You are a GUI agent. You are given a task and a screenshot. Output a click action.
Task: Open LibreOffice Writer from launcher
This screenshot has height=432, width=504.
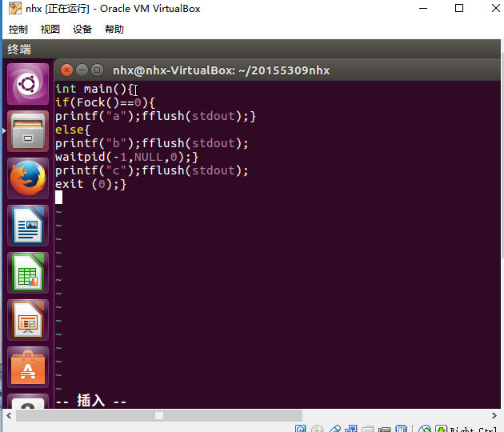tap(28, 226)
